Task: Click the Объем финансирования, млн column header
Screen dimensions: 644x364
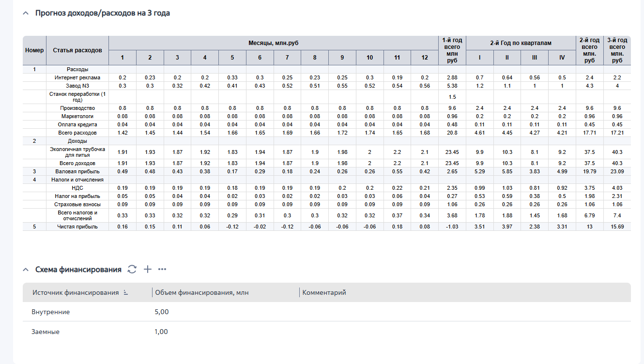Action: click(x=201, y=293)
